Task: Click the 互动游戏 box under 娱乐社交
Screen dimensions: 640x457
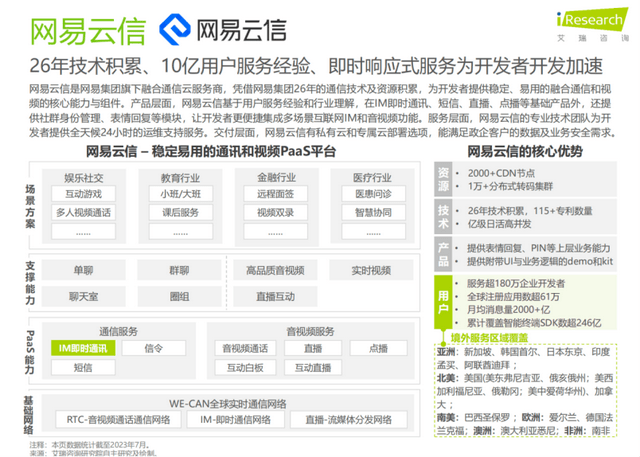Action: tap(83, 194)
